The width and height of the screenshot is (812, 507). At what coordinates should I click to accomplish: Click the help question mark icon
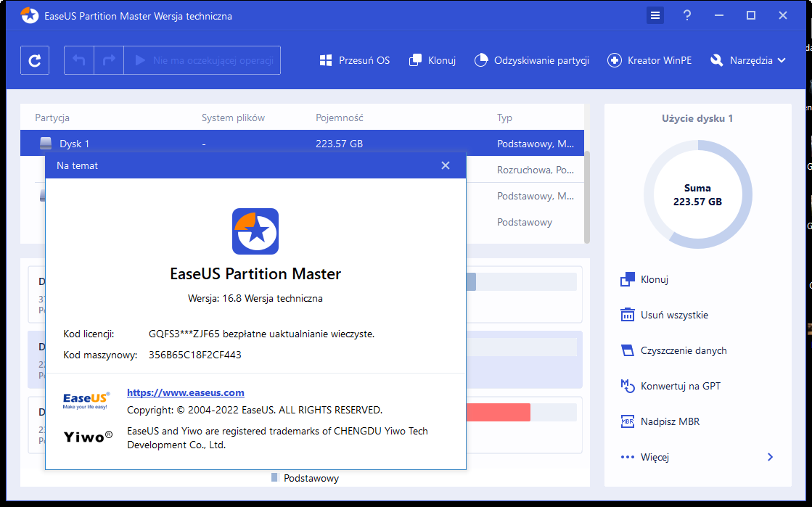tap(687, 15)
